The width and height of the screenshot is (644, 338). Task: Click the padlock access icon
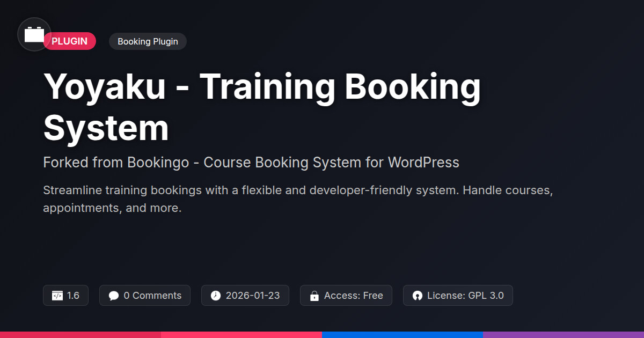point(314,296)
